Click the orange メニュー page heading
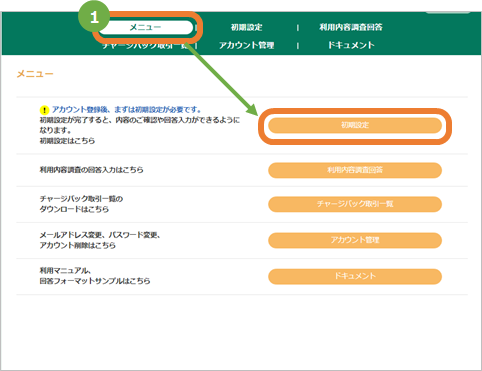 coord(35,74)
